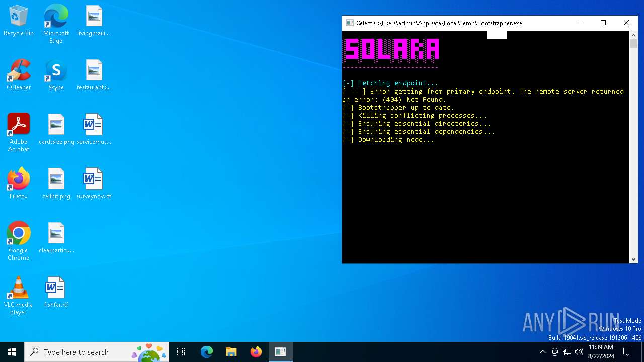
Task: Minimize the Bootstrapper.exe console window
Action: pos(580,23)
